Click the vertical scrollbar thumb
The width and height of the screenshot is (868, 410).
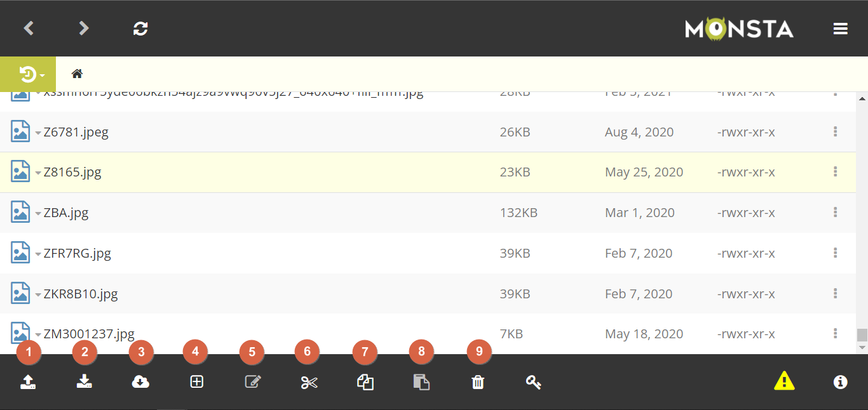point(862,334)
